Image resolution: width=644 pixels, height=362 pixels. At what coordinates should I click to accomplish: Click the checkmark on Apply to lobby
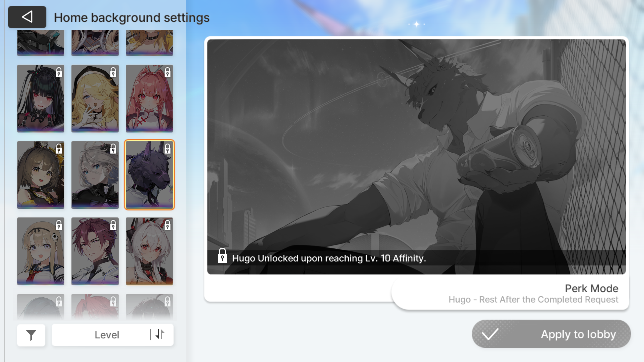tap(490, 334)
